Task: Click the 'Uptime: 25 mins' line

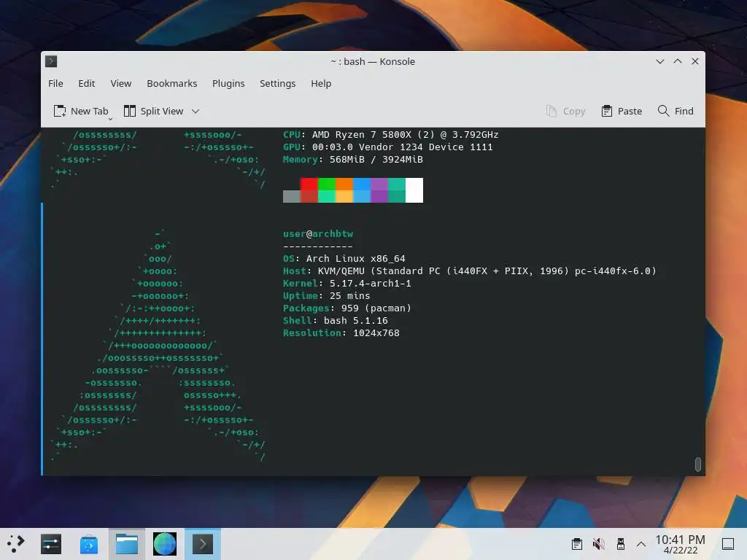Action: (326, 296)
